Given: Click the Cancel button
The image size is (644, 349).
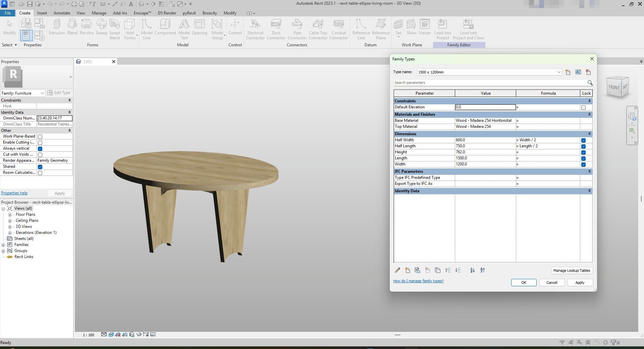Looking at the screenshot, I should (552, 283).
